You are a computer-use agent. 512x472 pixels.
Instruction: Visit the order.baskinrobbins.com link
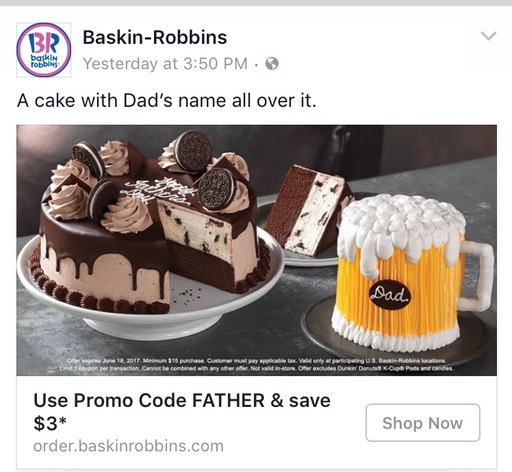(x=128, y=446)
